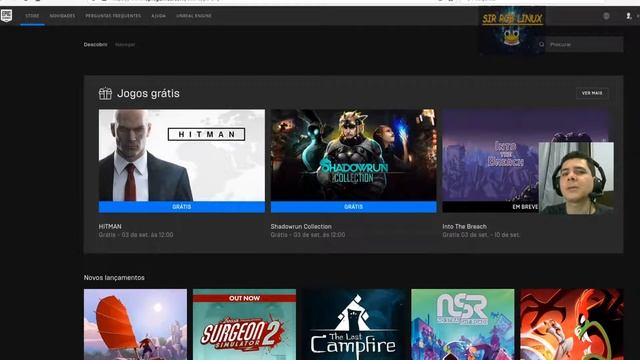Click the Grátis bar under HITMAN
The width and height of the screenshot is (640, 360).
pyautogui.click(x=182, y=207)
